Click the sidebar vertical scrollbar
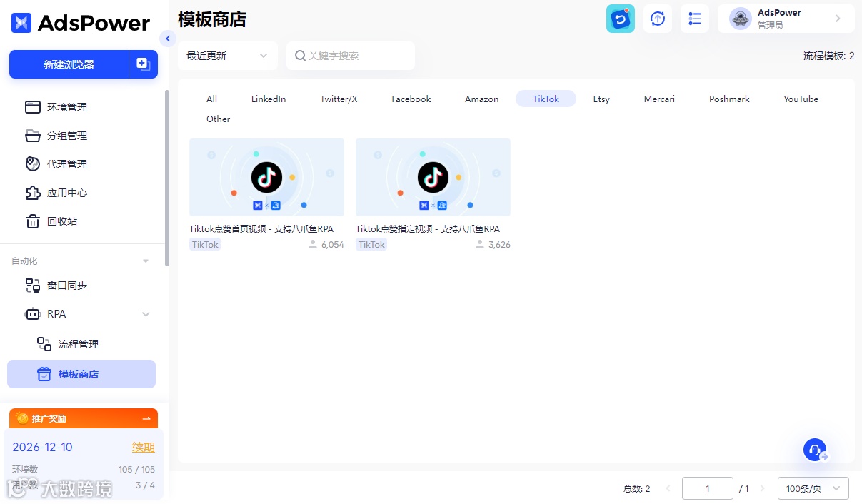 (167, 178)
